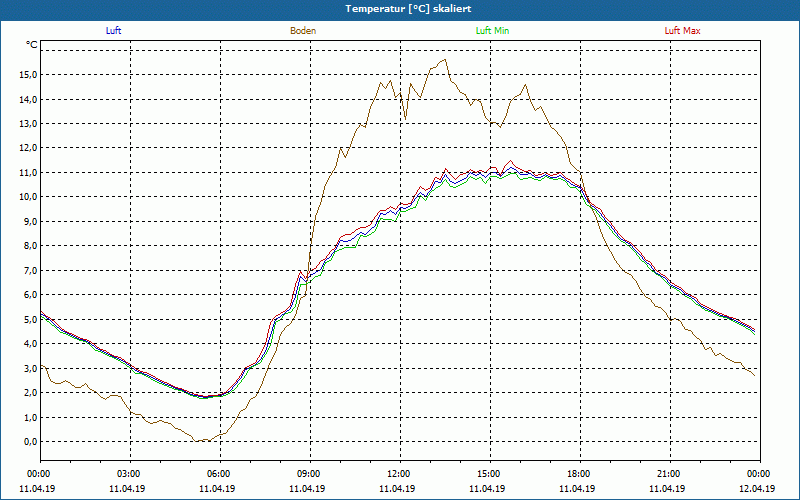The height and width of the screenshot is (500, 800).
Task: Click the Boden curve peak near 13:30
Action: pyautogui.click(x=445, y=60)
